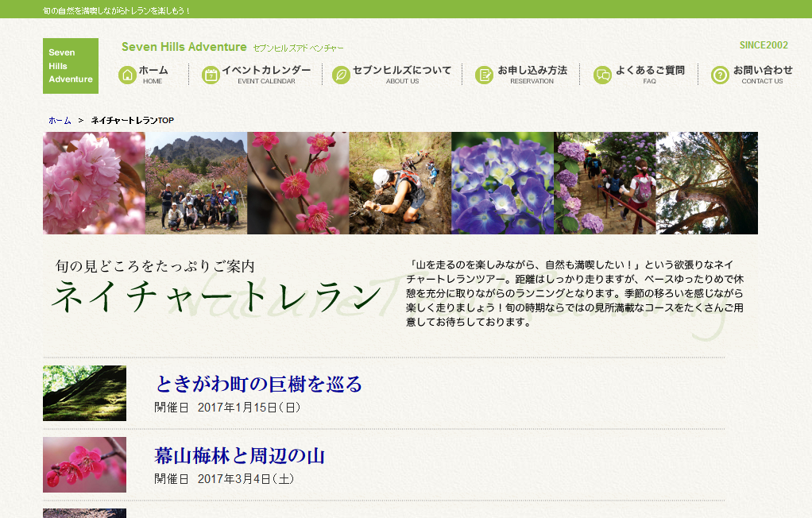
Task: Click the event calendar icon
Action: [211, 75]
